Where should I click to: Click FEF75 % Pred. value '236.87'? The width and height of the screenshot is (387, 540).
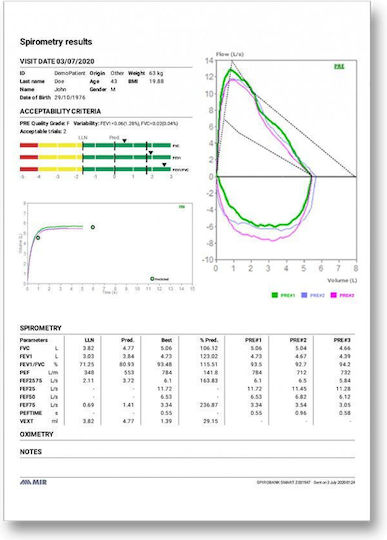click(x=209, y=405)
